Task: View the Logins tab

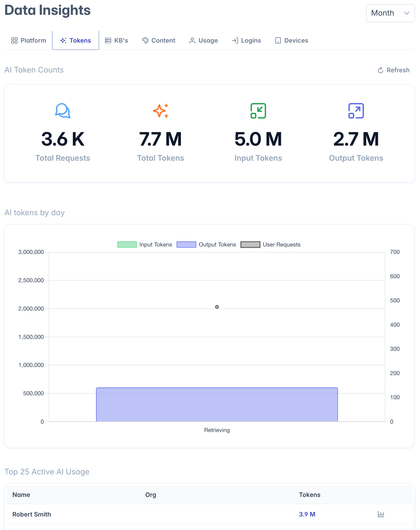Action: pos(246,41)
